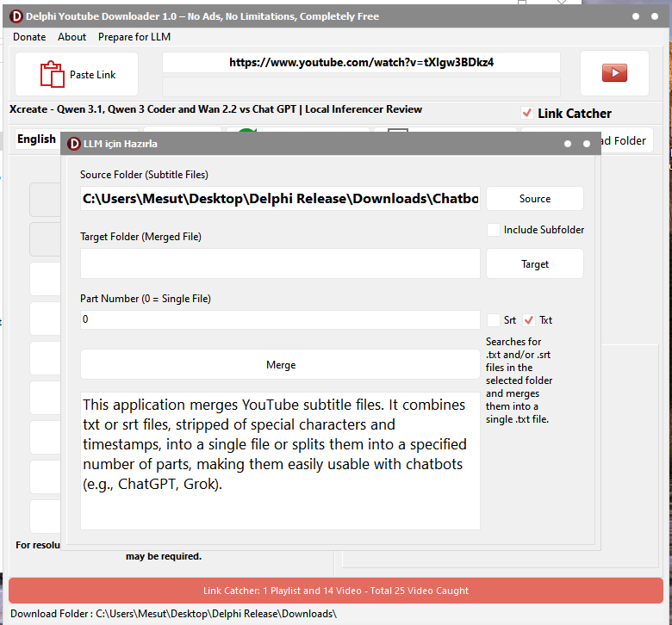Click the Target folder browse button

[x=535, y=264]
